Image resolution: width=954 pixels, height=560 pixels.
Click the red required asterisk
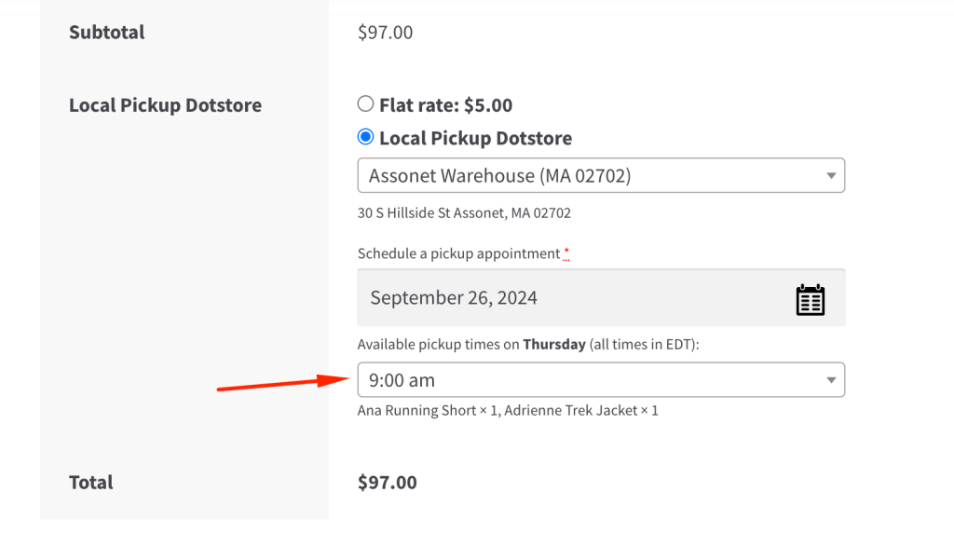point(566,252)
